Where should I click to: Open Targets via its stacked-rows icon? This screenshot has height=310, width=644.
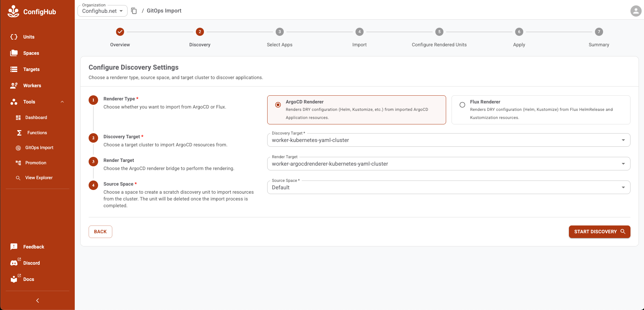click(14, 69)
